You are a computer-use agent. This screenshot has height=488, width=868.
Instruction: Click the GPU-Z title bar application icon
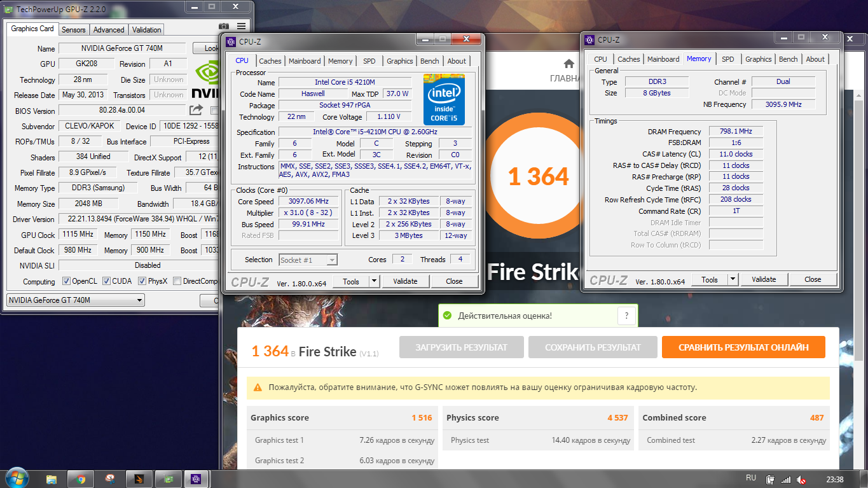pyautogui.click(x=10, y=8)
